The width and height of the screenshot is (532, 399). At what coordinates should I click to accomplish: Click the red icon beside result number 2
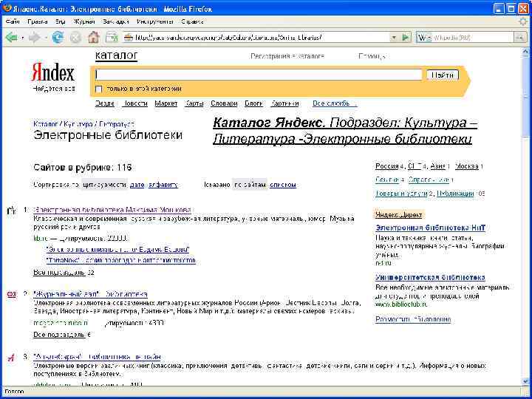pyautogui.click(x=11, y=294)
